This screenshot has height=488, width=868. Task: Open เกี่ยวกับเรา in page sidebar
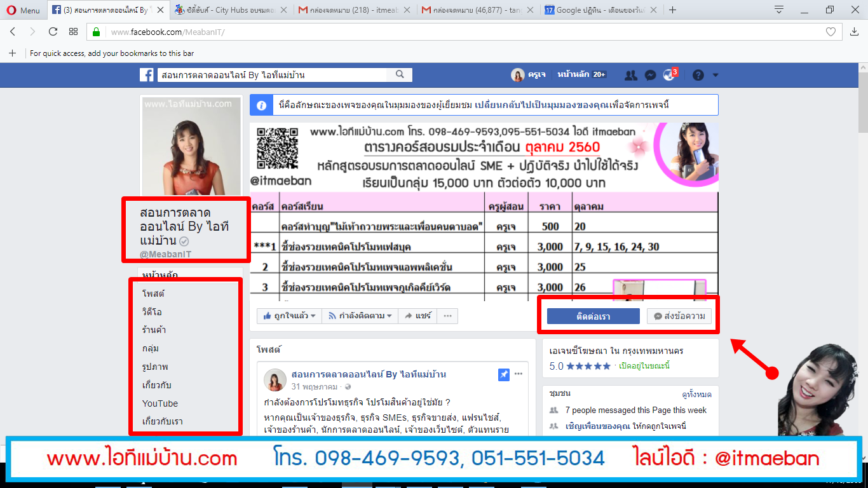163,421
